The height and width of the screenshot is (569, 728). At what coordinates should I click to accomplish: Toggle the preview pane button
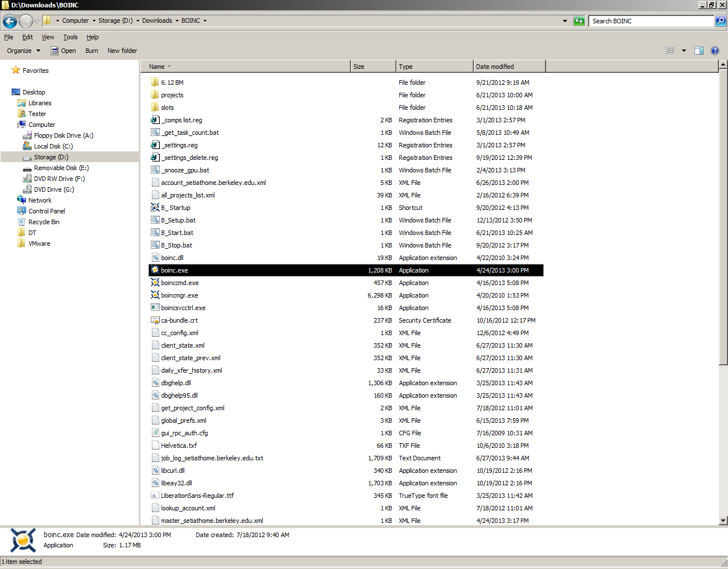[699, 51]
